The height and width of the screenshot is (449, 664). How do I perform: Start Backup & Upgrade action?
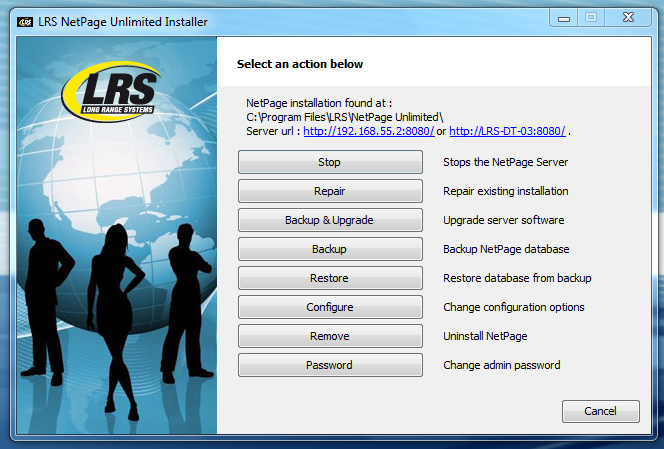click(x=330, y=220)
